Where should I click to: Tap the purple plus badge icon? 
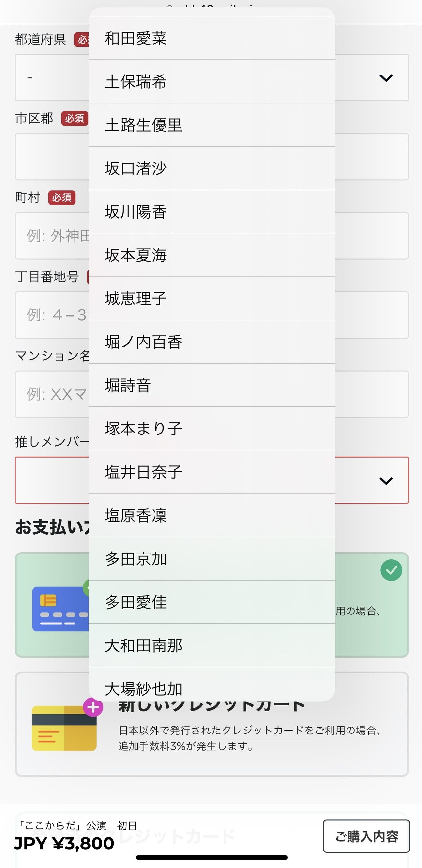click(93, 707)
